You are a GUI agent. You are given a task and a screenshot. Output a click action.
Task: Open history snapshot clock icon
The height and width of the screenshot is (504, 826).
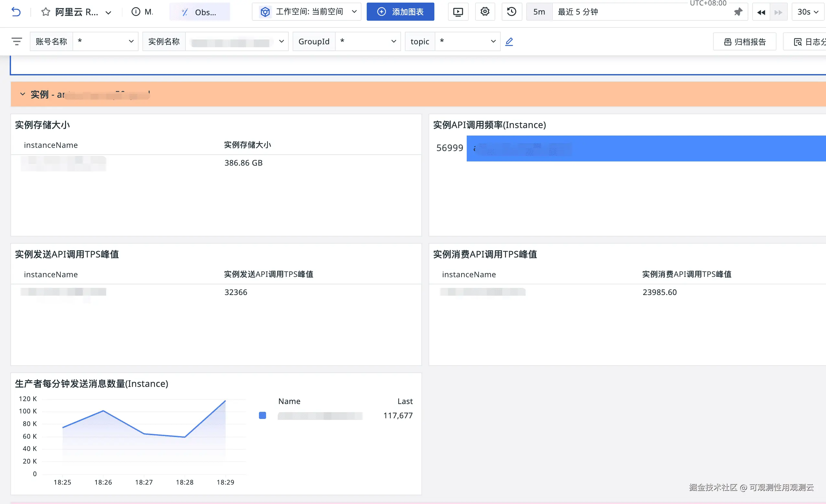coord(511,12)
